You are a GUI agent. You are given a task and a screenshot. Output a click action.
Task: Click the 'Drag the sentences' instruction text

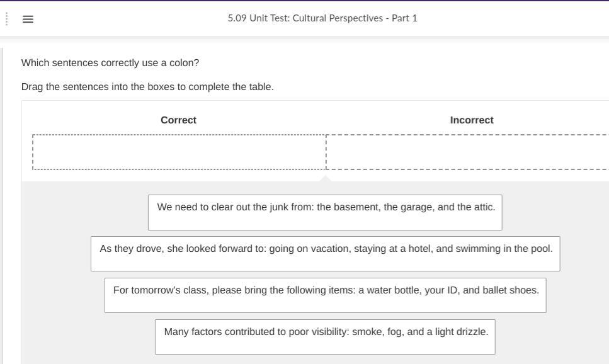[x=147, y=87]
